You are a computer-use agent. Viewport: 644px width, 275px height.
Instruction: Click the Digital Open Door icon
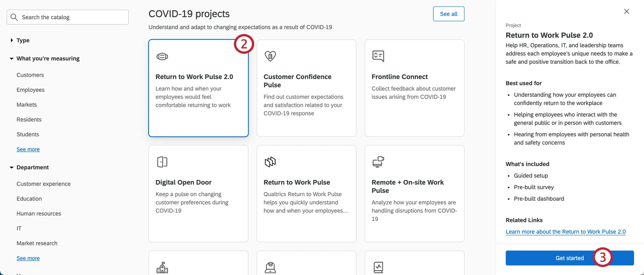pyautogui.click(x=162, y=162)
